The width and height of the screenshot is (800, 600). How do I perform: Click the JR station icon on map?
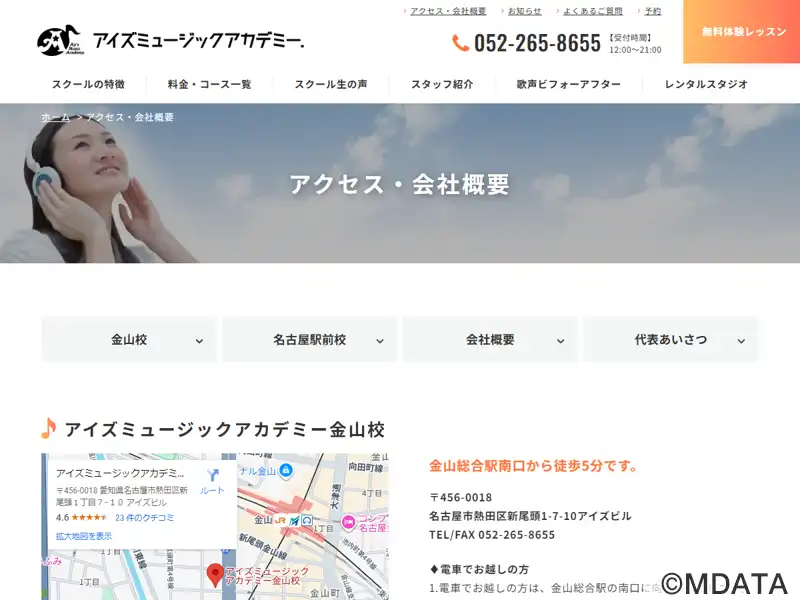click(x=282, y=520)
